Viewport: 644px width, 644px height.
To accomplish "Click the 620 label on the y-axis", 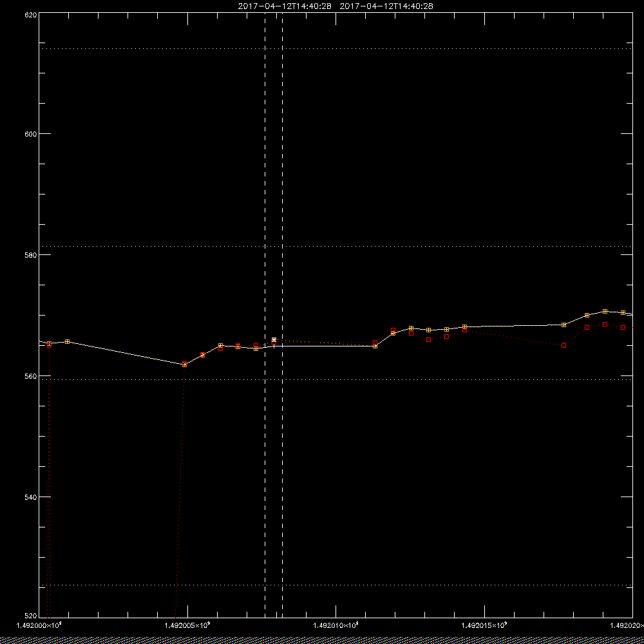I will [x=32, y=14].
